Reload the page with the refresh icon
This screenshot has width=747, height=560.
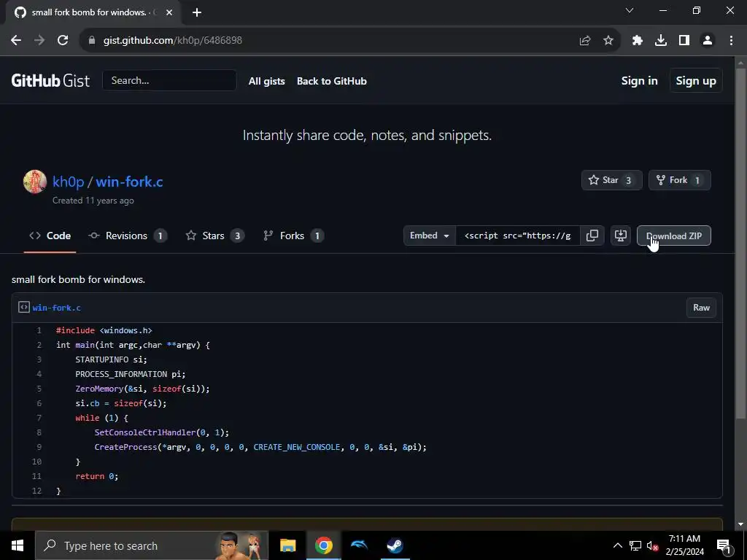click(63, 41)
